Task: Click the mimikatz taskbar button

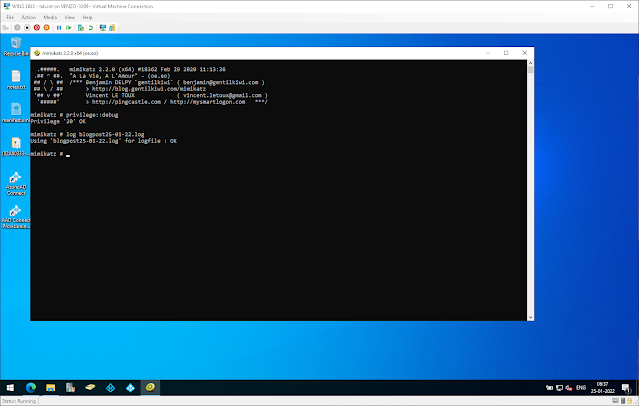Action: (x=150, y=388)
